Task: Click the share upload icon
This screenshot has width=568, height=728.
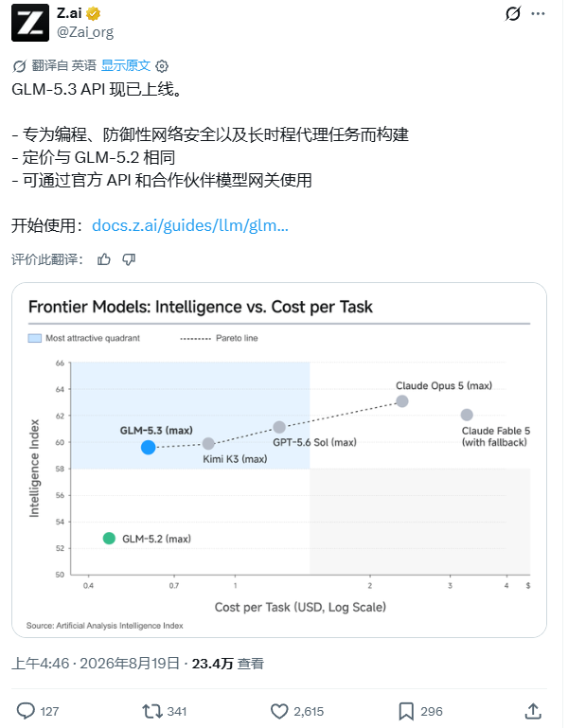Action: [x=533, y=711]
